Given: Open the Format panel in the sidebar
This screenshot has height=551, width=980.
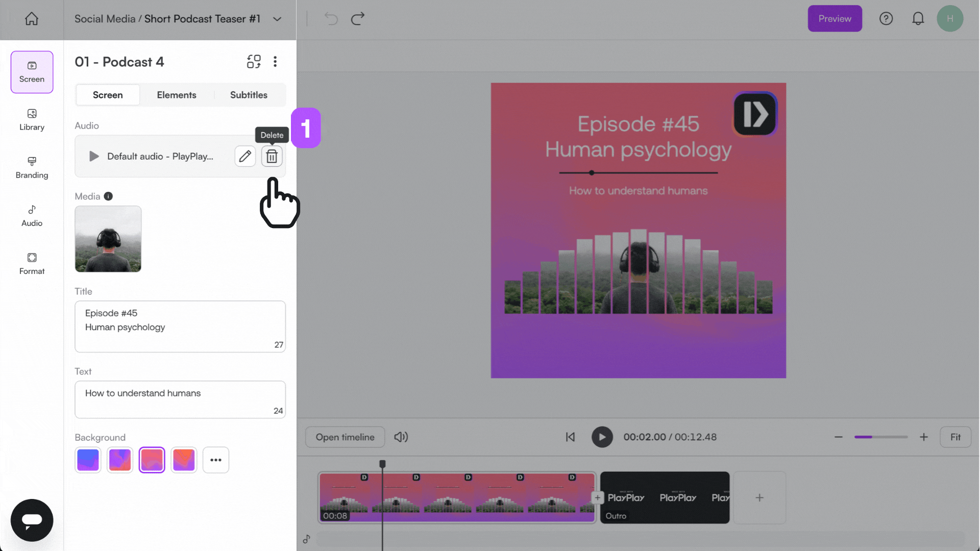Looking at the screenshot, I should click(31, 263).
